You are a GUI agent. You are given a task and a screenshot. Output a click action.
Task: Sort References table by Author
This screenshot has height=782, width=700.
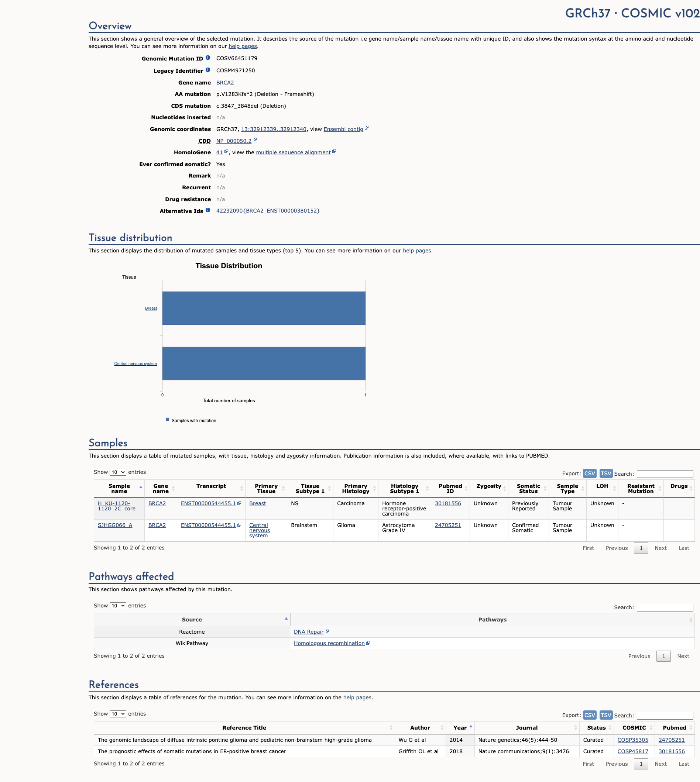[420, 728]
